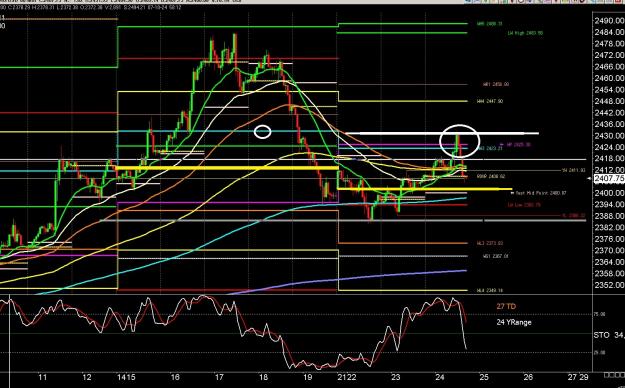Image resolution: width=625 pixels, height=388 pixels.
Task: Click the 2478.00 price level label
Action: 609,44
